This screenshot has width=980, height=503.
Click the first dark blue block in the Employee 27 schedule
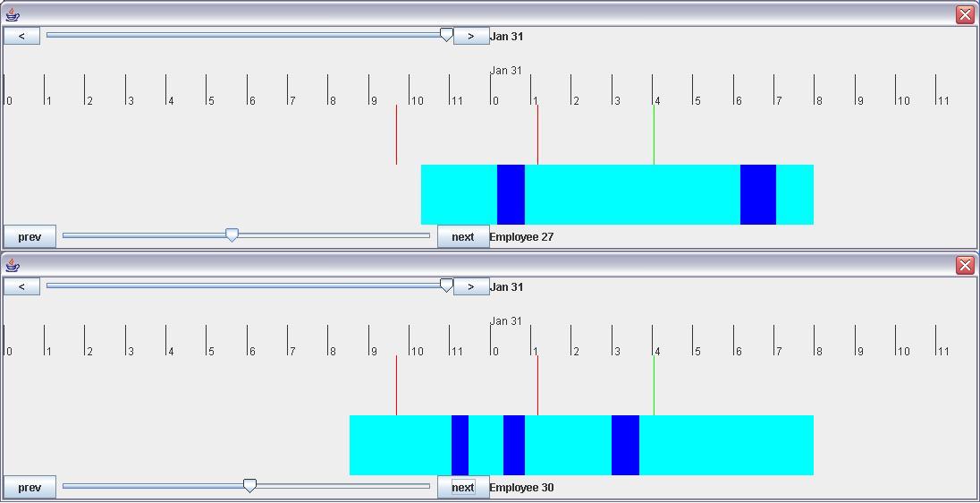511,194
